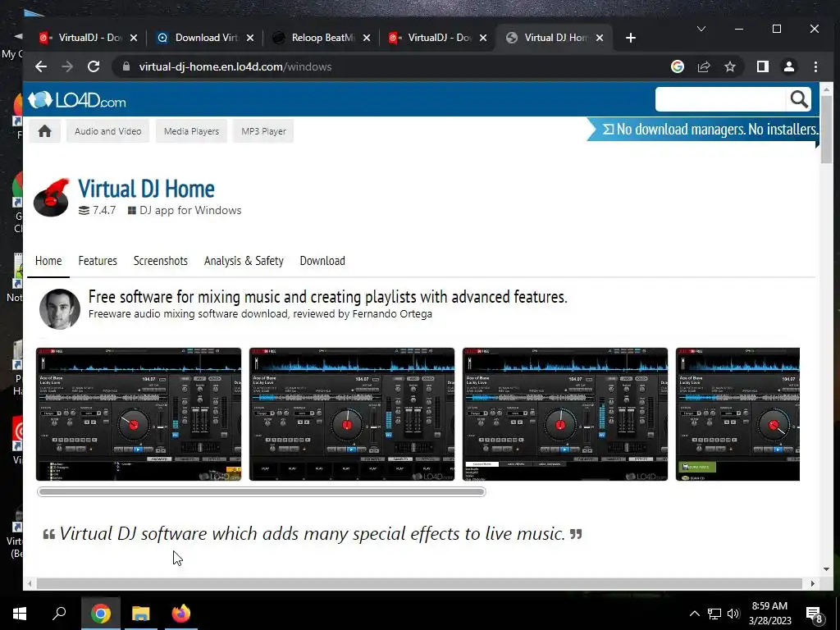Show hidden system tray icons
Viewport: 840px width, 630px height.
(x=694, y=614)
